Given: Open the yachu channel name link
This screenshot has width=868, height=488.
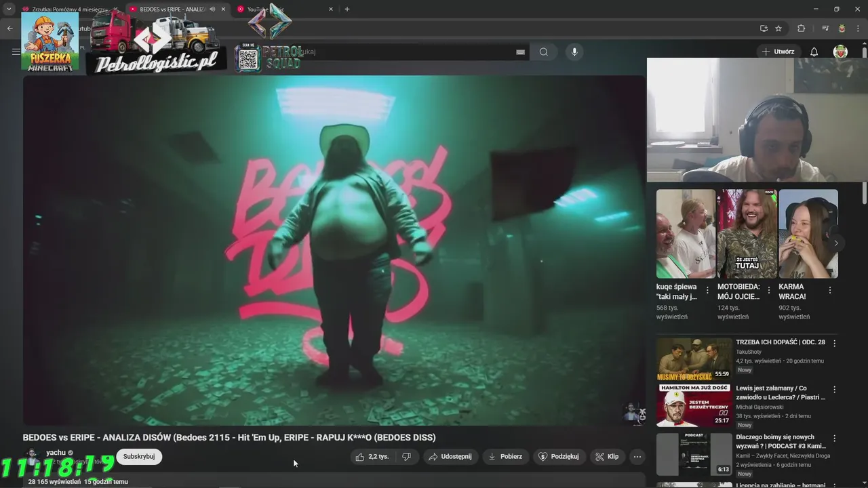Looking at the screenshot, I should point(56,452).
